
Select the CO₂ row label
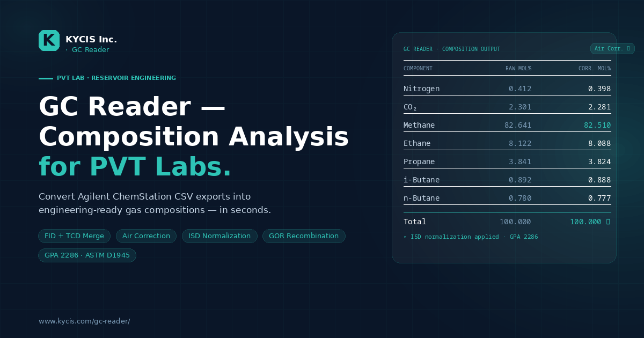410,107
